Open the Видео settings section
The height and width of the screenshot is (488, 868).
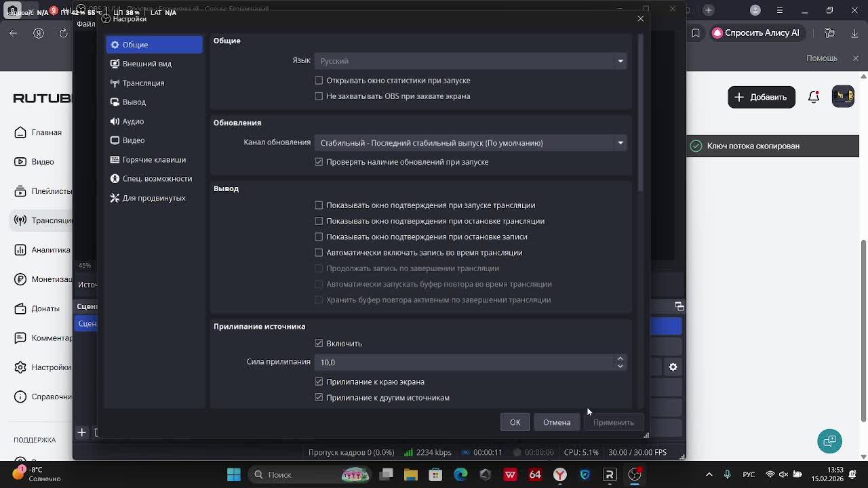(154, 140)
